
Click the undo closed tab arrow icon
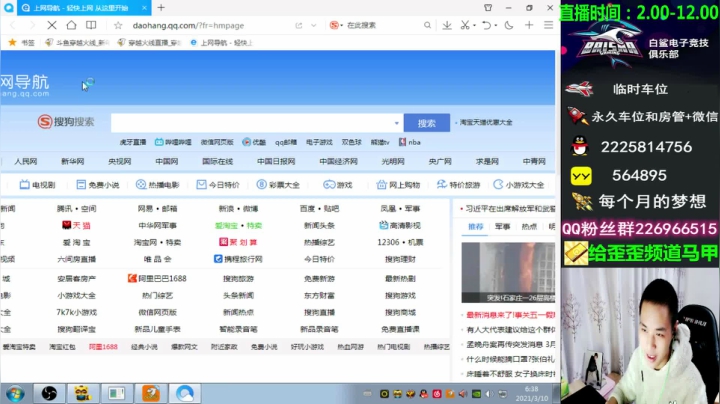point(487,25)
